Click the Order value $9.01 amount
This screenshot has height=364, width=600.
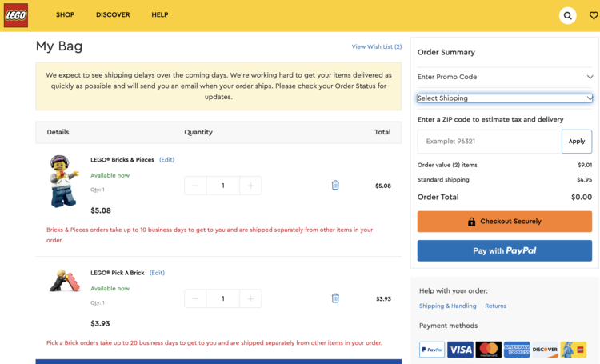point(585,165)
